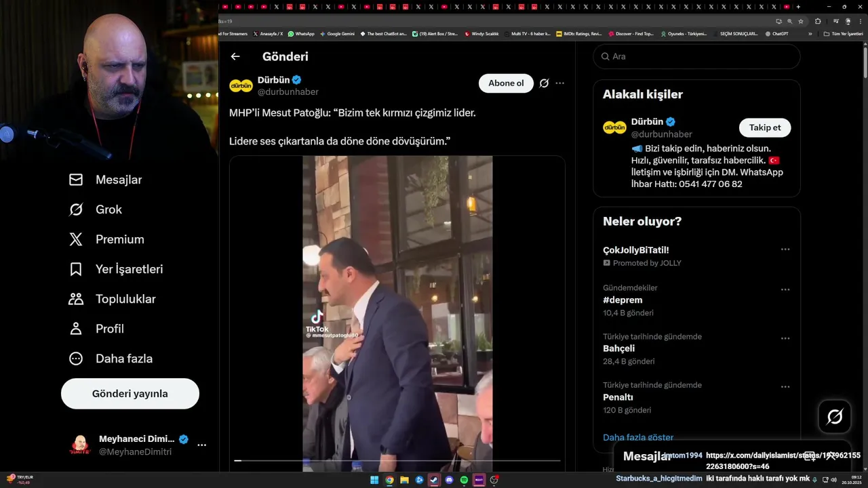
Task: Open ChatGPT bookmark
Action: click(776, 34)
